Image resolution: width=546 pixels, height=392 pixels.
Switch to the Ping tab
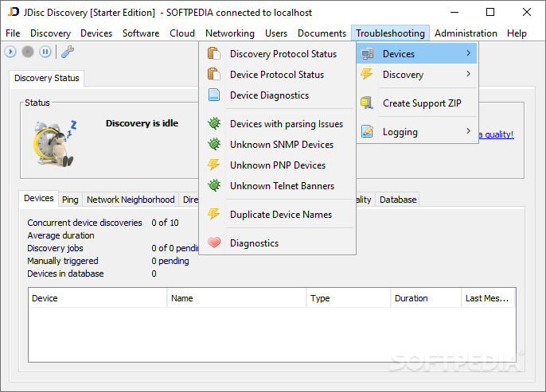[70, 200]
